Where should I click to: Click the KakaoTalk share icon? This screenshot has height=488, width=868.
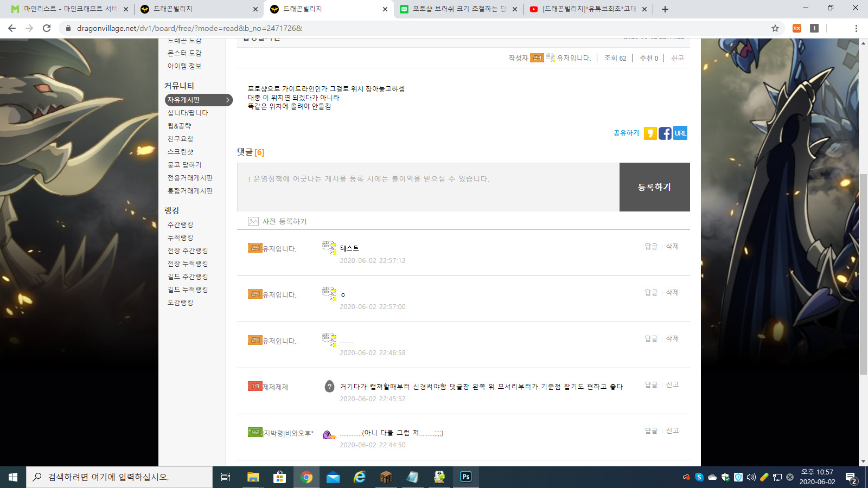click(650, 133)
